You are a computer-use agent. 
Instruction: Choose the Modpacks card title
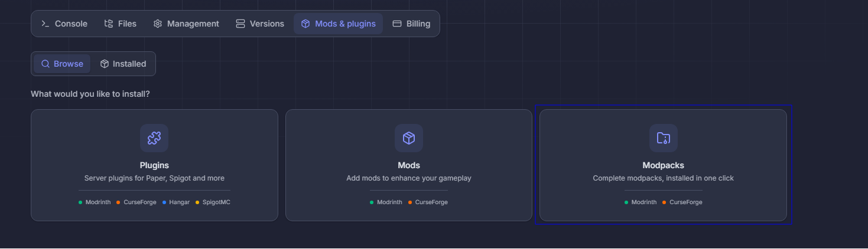click(x=663, y=165)
